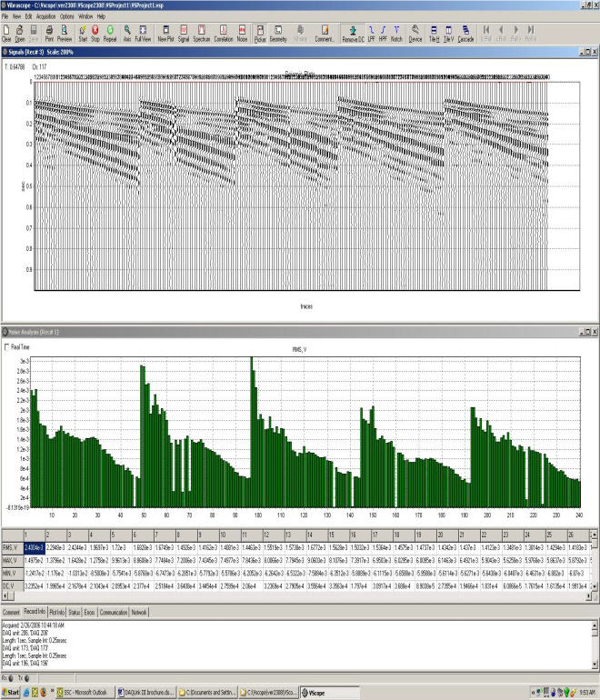Apply the Notch filter icon

pyautogui.click(x=397, y=34)
